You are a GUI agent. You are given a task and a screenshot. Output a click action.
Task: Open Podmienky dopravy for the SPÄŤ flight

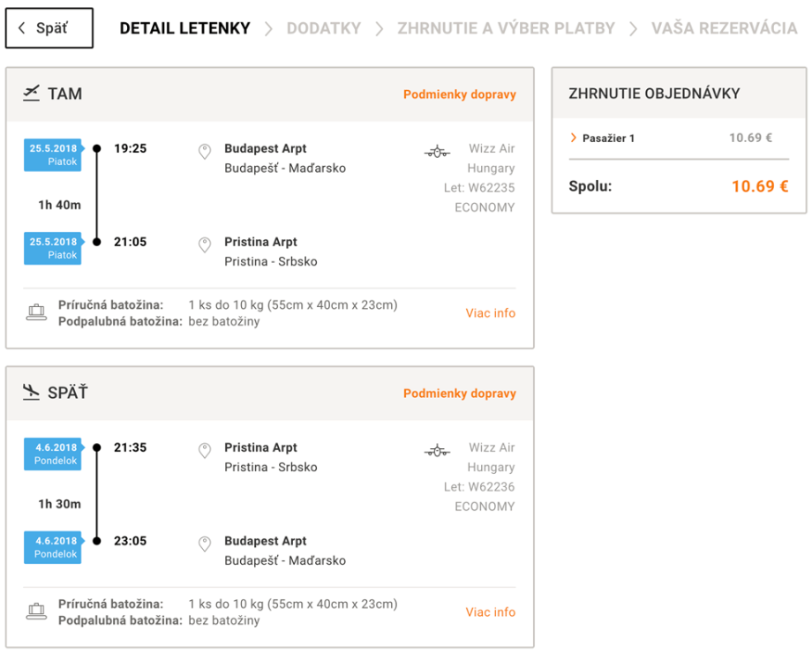[x=459, y=394]
